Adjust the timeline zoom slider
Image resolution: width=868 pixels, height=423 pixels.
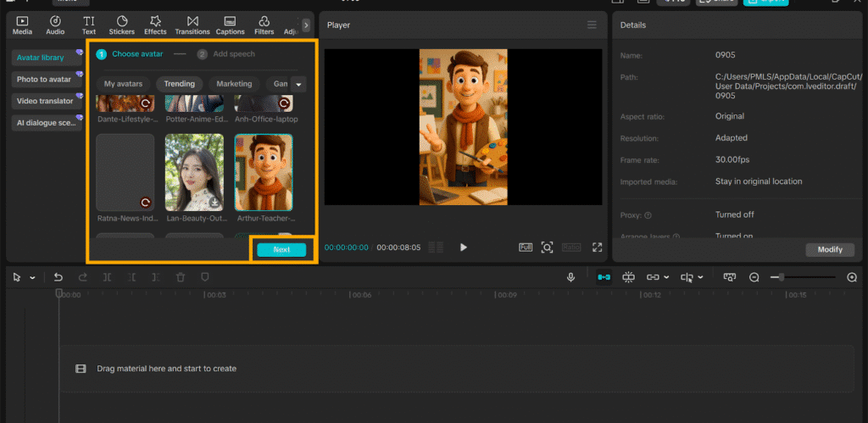pos(803,277)
